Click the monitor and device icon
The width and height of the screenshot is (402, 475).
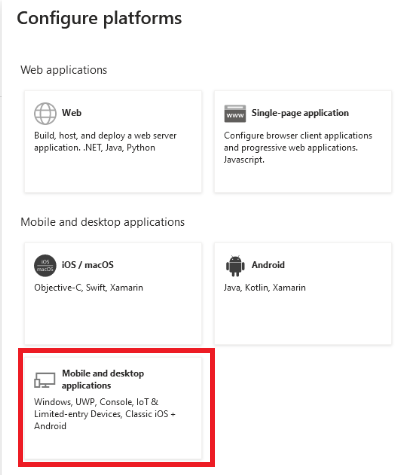pyautogui.click(x=45, y=380)
